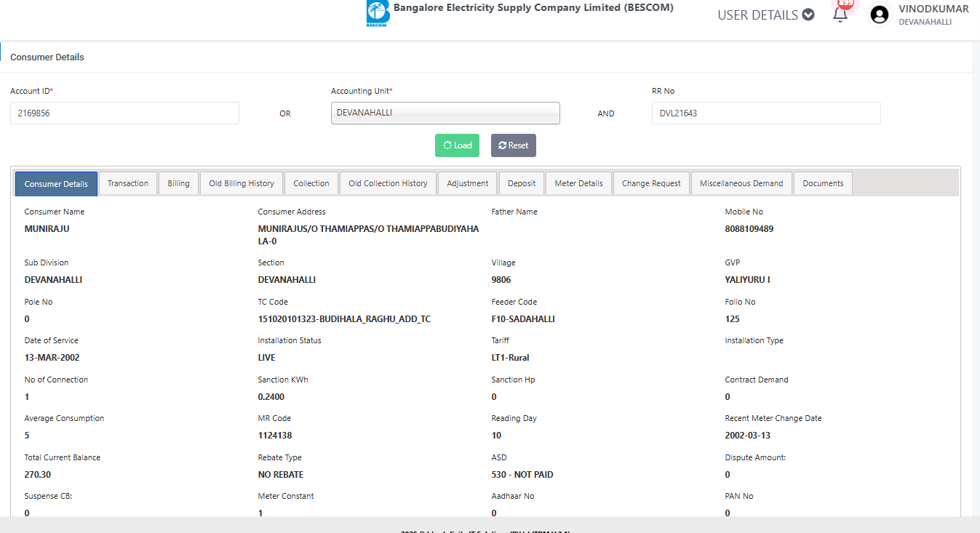Click the RR No input field

tap(765, 113)
